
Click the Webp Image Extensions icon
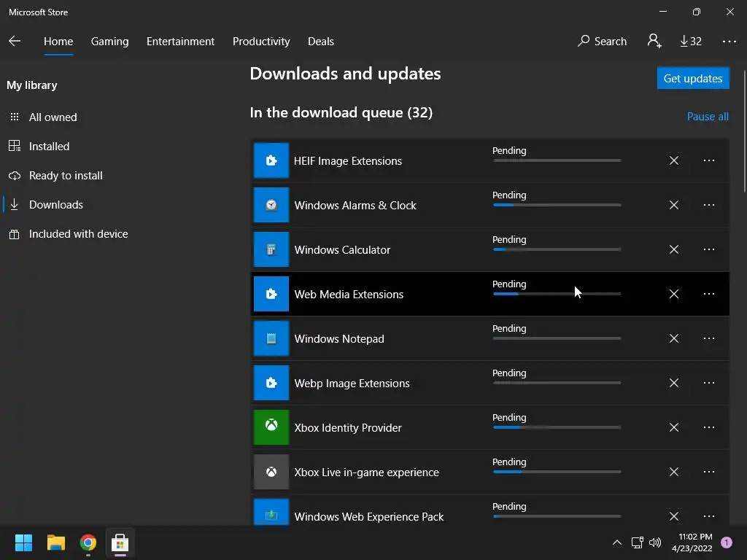(271, 383)
